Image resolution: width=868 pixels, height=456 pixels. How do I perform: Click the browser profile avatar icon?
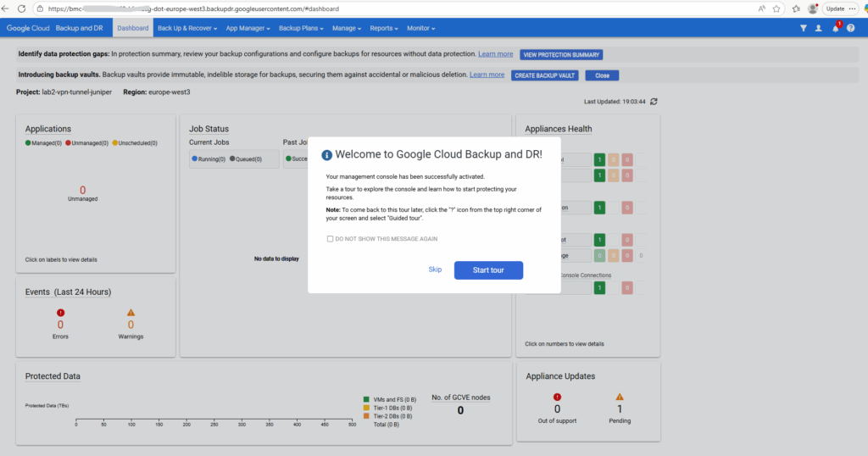(814, 8)
